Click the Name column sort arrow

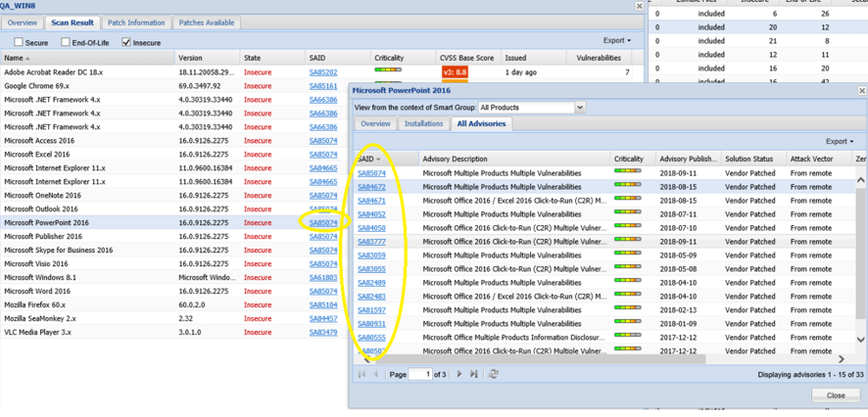click(x=27, y=58)
